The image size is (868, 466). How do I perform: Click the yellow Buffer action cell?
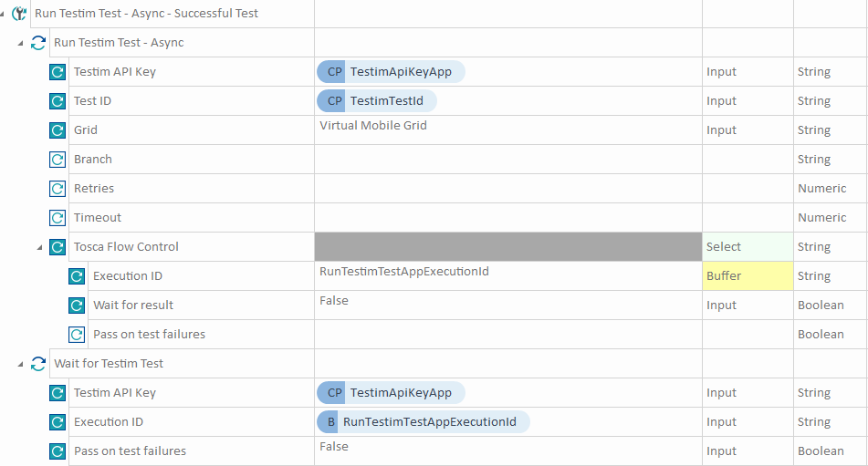pos(748,276)
